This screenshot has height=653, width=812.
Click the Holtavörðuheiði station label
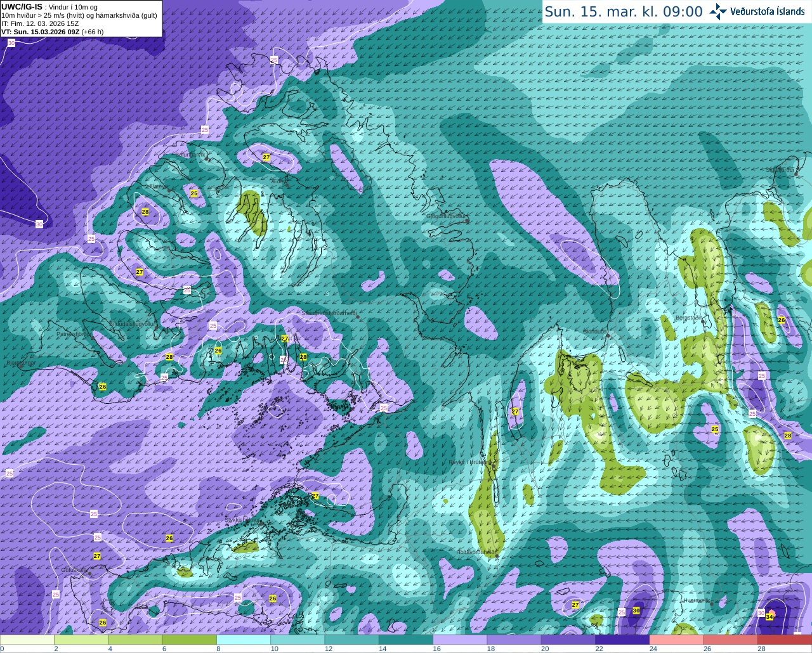pos(476,552)
